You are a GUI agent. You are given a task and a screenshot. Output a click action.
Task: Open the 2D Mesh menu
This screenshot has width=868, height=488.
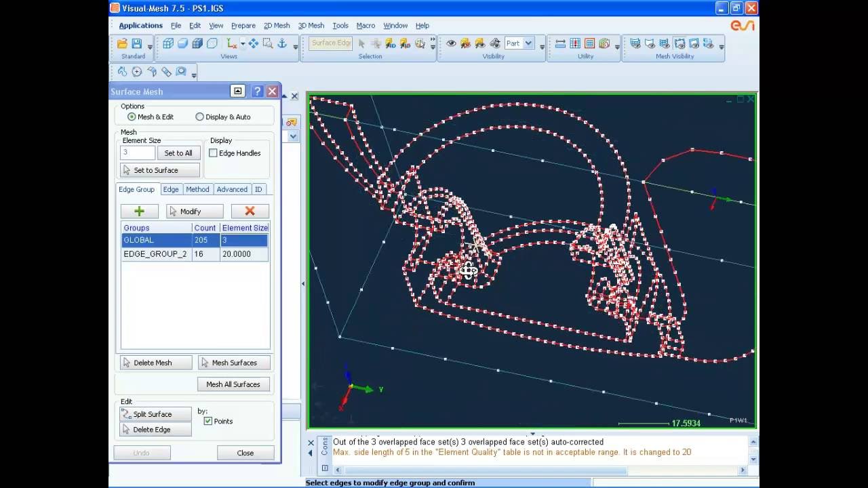[277, 26]
